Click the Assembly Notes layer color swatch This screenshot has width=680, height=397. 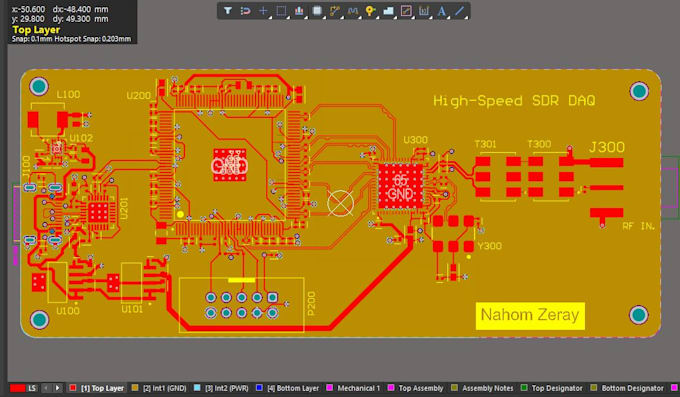[x=454, y=388]
